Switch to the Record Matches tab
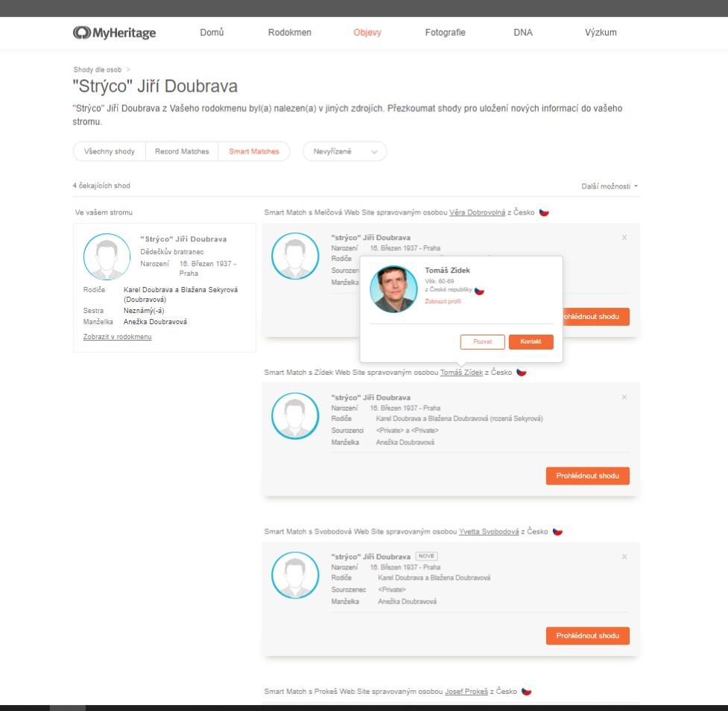Image resolution: width=728 pixels, height=711 pixels. (182, 151)
